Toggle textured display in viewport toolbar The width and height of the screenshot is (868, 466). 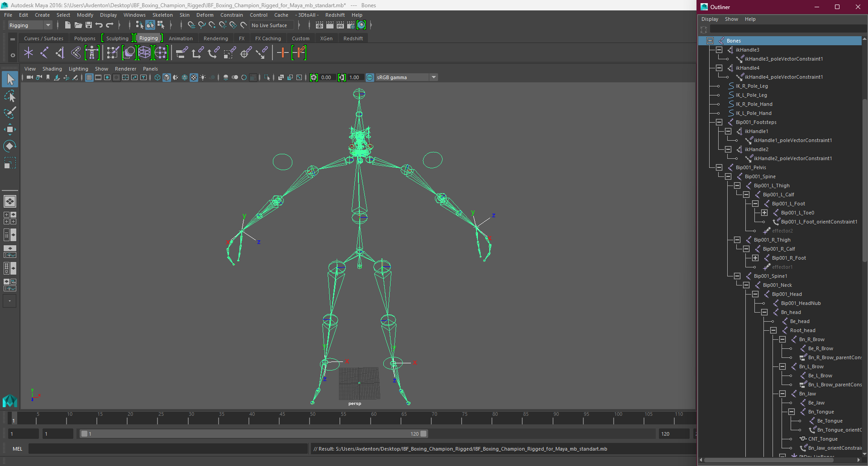194,77
